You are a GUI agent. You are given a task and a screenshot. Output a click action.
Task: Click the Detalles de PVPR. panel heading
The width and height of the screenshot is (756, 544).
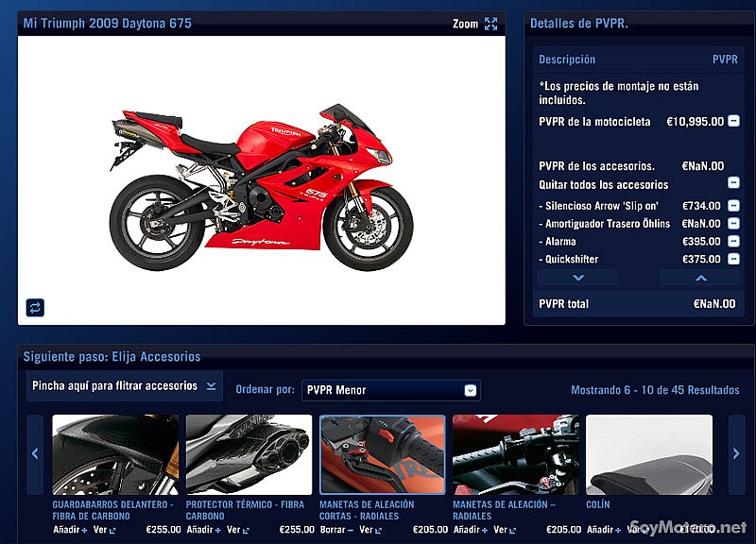pos(579,23)
